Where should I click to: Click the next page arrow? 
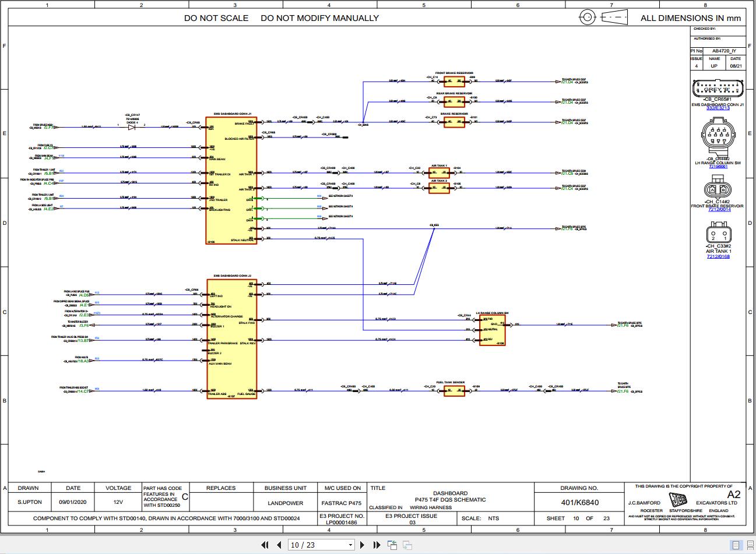[x=362, y=545]
